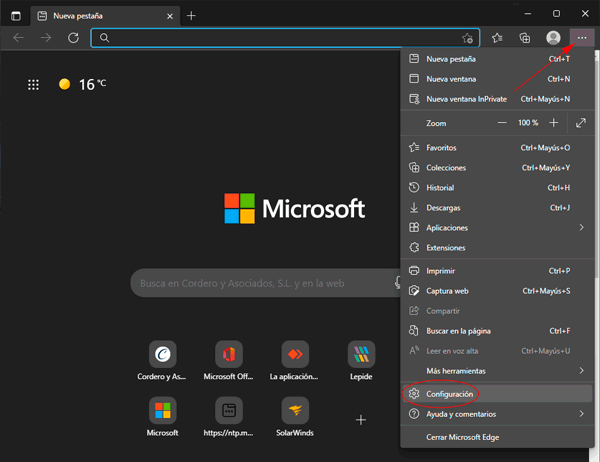Open the https://ntp.m... shortcut tile
This screenshot has width=600, height=462.
click(228, 417)
